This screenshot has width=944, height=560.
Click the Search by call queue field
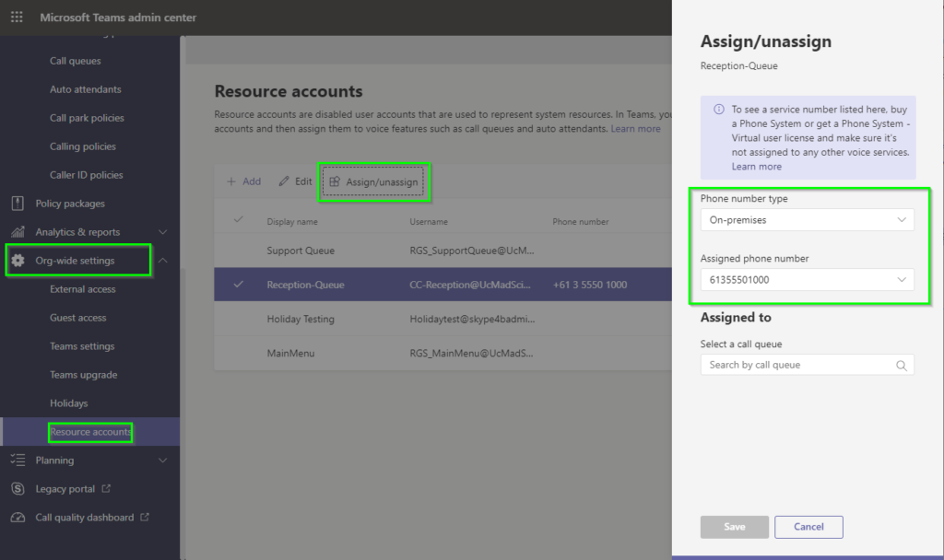point(807,365)
